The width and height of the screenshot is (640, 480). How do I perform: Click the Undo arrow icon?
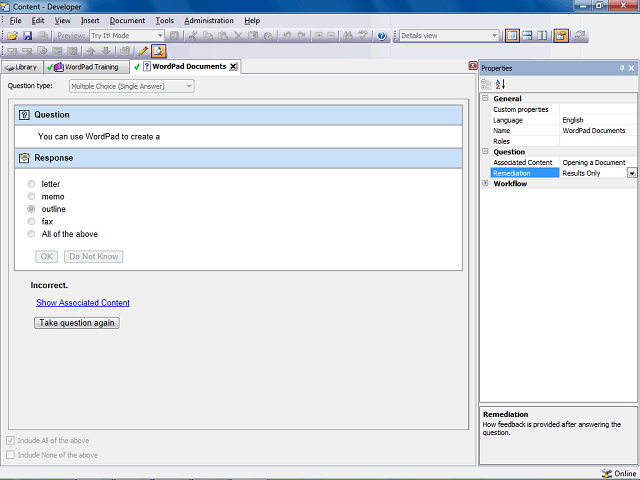[287, 36]
